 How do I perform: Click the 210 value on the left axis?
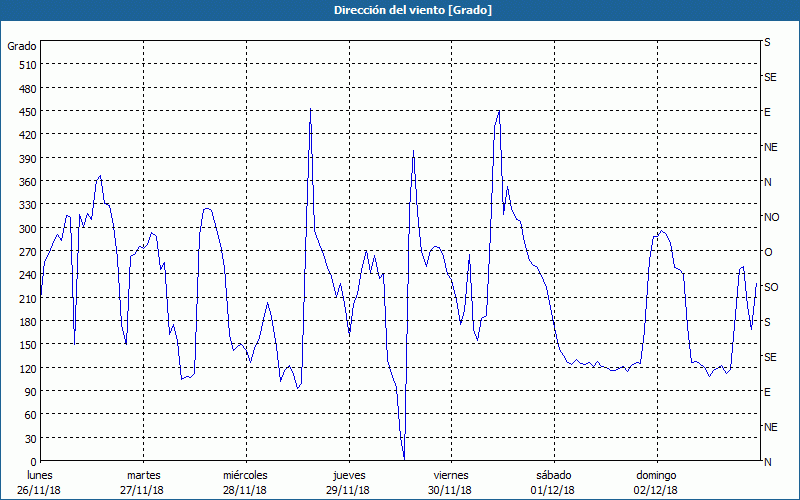[28, 298]
